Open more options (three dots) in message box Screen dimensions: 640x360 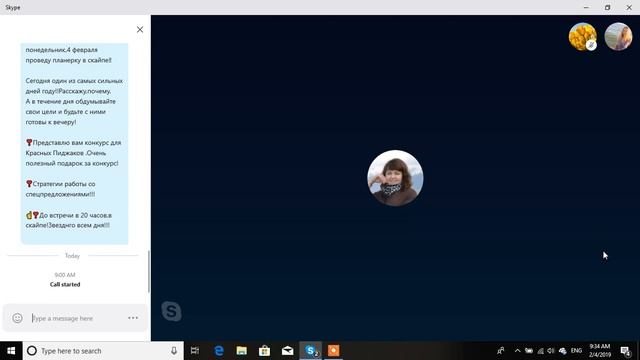coord(133,318)
